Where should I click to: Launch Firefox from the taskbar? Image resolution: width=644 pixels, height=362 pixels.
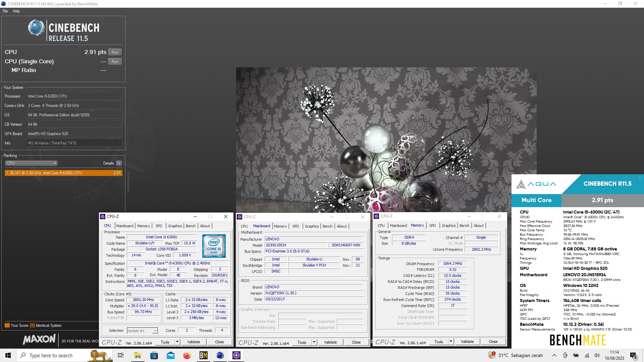coord(187,355)
